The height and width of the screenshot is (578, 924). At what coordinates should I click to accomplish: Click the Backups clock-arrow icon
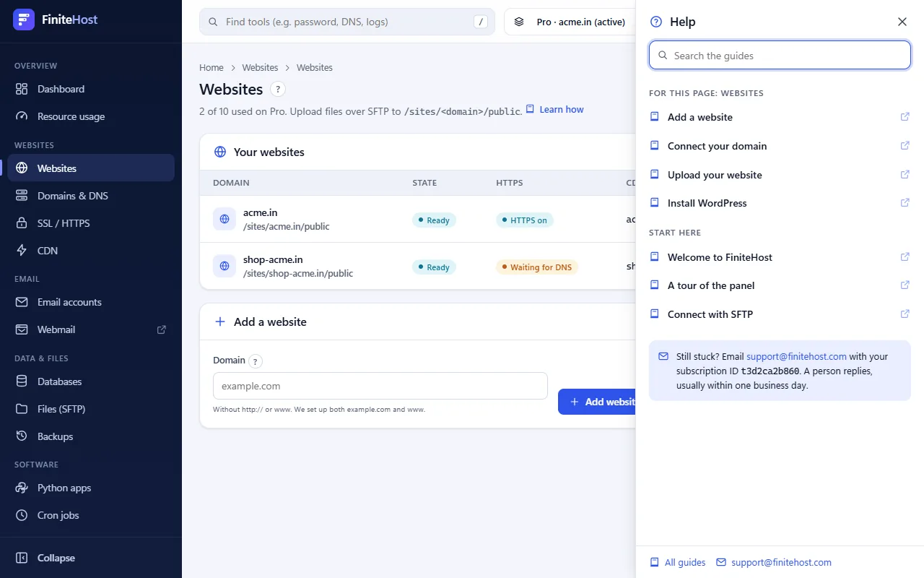coord(22,436)
